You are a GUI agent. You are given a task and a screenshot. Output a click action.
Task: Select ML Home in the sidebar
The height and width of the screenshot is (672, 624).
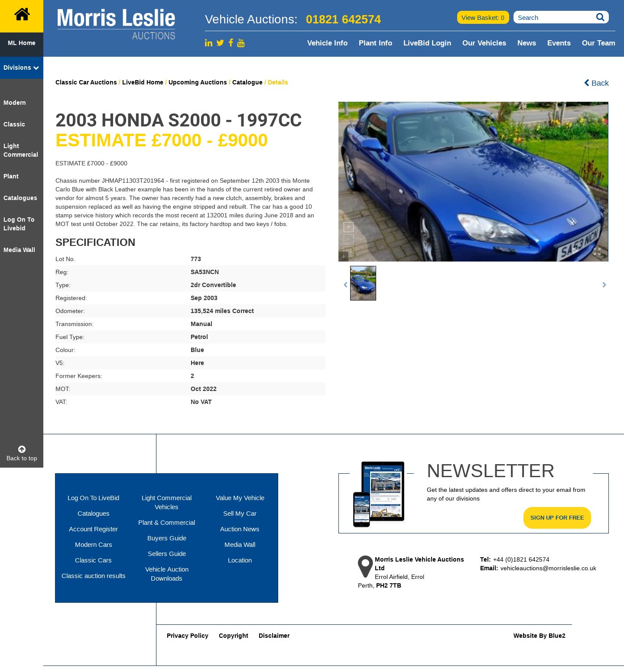[22, 43]
